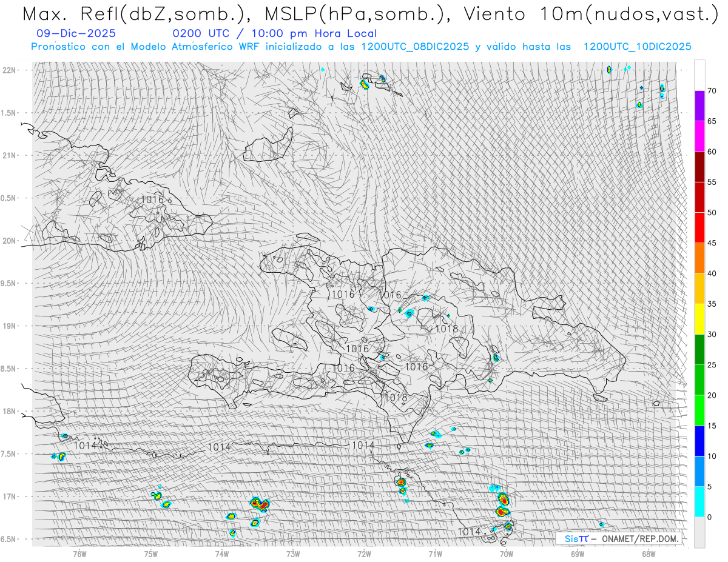Screen dimensions: 728x562
Task: Click the '60' value on the color scale
Action: click(x=712, y=152)
